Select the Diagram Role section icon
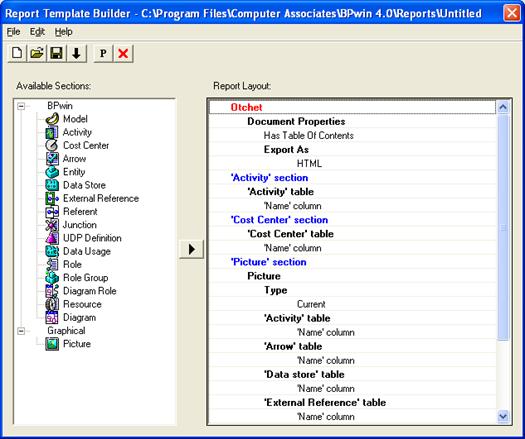 click(52, 291)
